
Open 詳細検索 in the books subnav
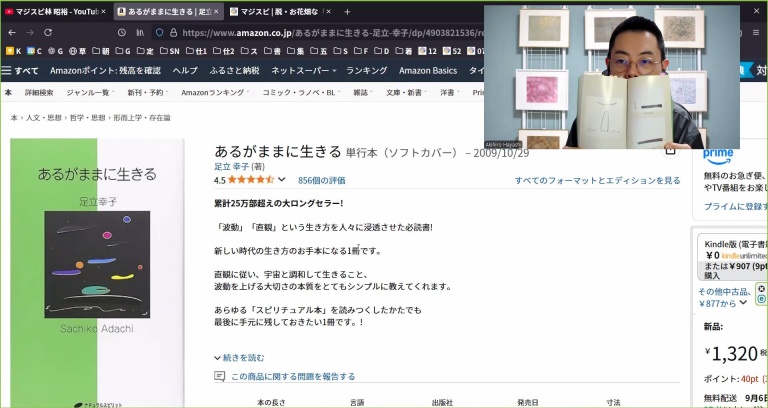[39, 92]
